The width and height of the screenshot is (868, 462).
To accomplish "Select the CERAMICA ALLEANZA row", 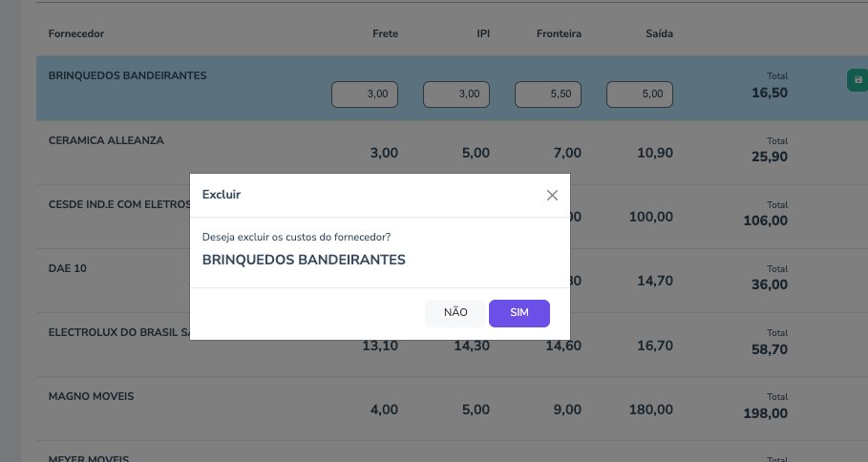I will point(106,140).
